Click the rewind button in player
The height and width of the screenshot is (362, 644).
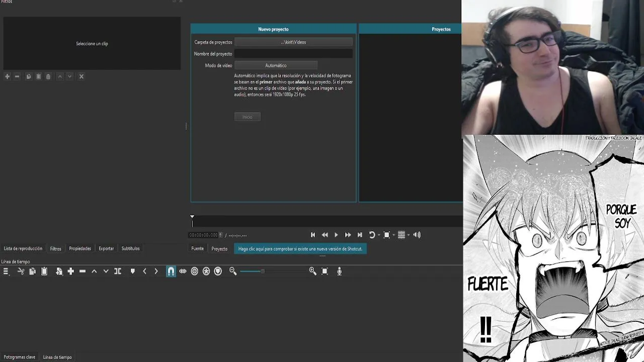[x=325, y=235]
